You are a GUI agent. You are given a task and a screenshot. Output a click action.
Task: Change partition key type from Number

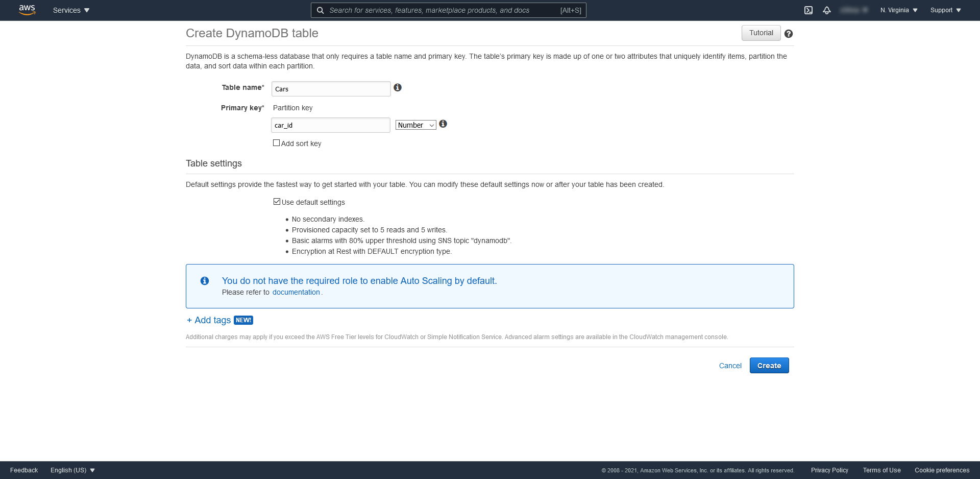click(x=416, y=125)
